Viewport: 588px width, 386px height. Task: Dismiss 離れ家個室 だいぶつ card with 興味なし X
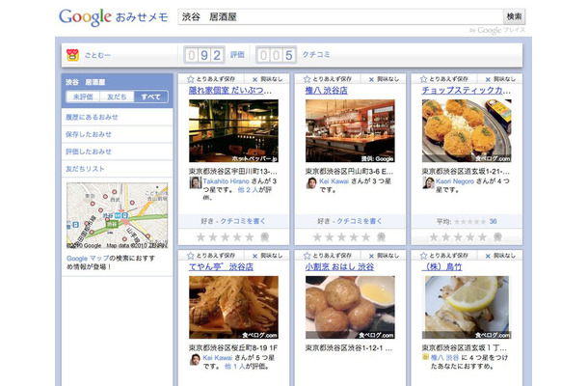pyautogui.click(x=267, y=79)
